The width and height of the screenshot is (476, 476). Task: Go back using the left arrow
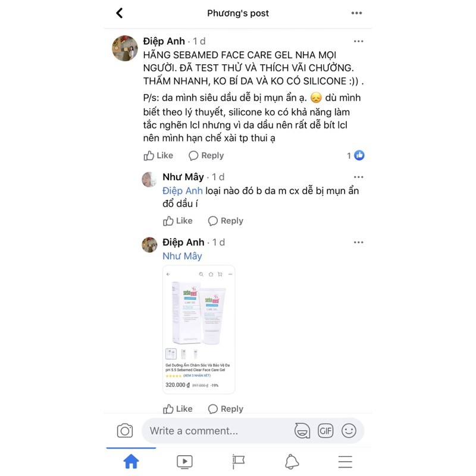[x=120, y=13]
